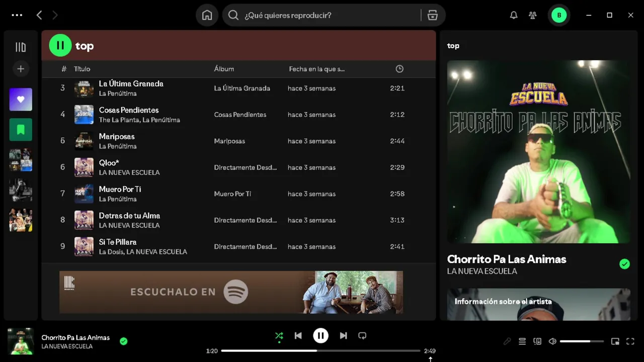Click the Mariposas track cover thumbnail

tap(84, 141)
